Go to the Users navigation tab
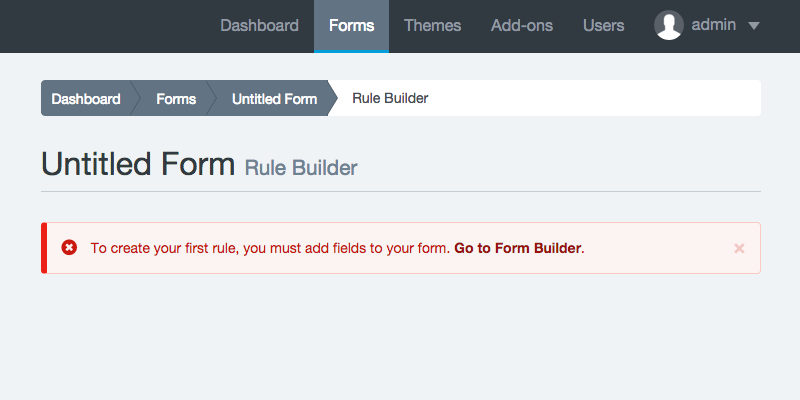The height and width of the screenshot is (400, 800). point(604,26)
